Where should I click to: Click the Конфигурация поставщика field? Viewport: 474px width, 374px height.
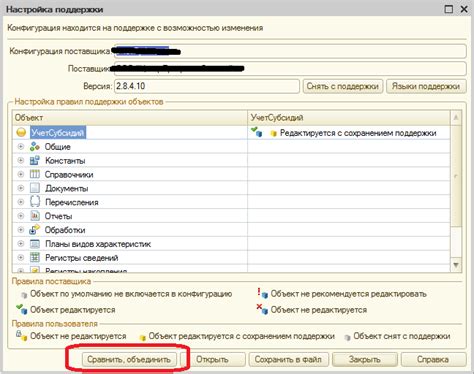click(x=290, y=51)
